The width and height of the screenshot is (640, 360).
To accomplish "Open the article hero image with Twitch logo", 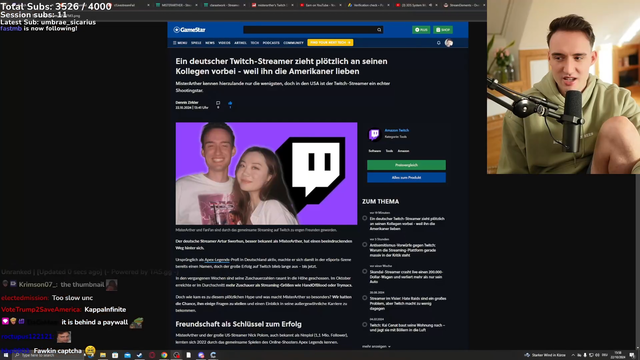I will pyautogui.click(x=266, y=173).
